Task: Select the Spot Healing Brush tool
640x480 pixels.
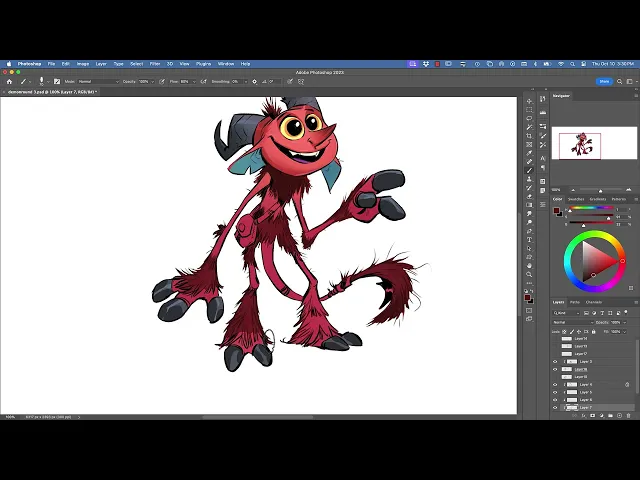Action: pos(529,162)
